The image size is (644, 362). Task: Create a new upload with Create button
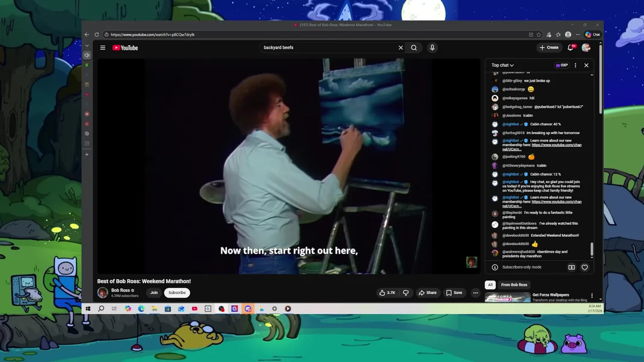point(549,48)
